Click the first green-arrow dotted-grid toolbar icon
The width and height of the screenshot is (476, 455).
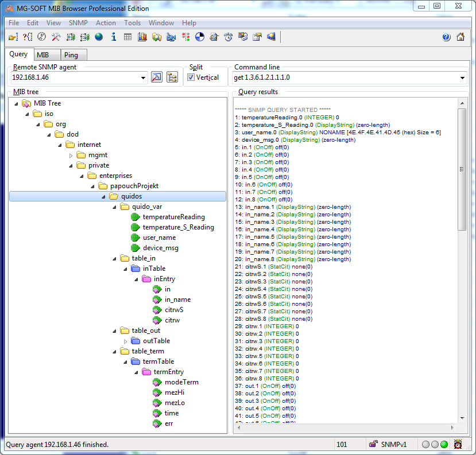tap(71, 37)
